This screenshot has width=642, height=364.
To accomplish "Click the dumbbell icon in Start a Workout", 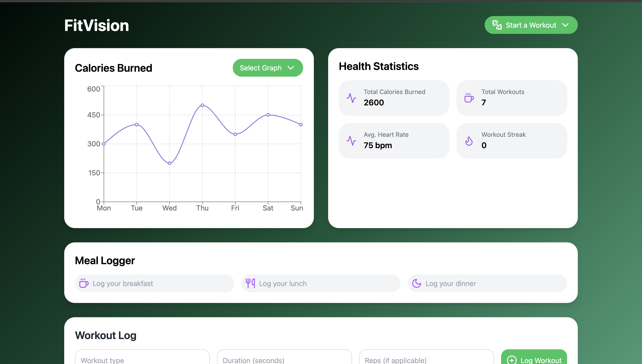I will pos(497,25).
